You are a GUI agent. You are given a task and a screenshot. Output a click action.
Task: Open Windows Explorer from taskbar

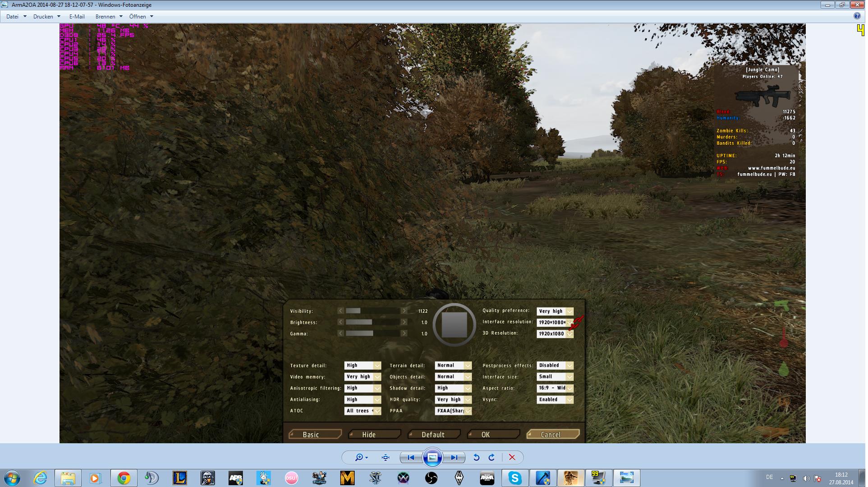(x=68, y=478)
